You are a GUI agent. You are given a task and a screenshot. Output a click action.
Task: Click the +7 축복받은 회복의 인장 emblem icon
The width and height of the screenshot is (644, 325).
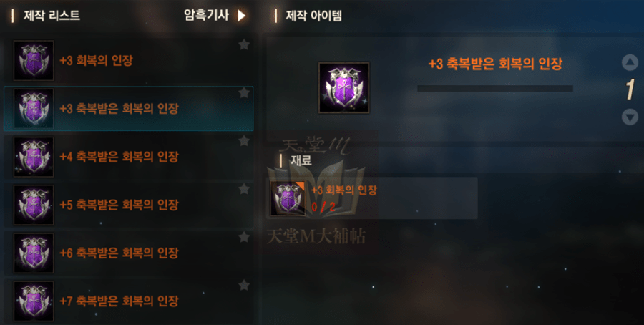[34, 301]
